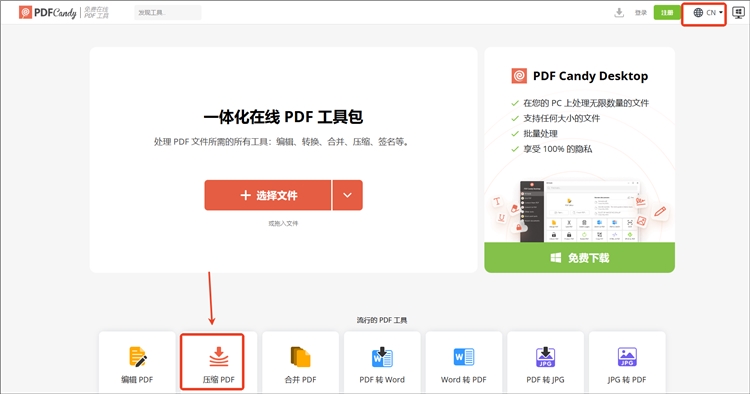
Task: Focus the 发现工具 search field
Action: 167,12
